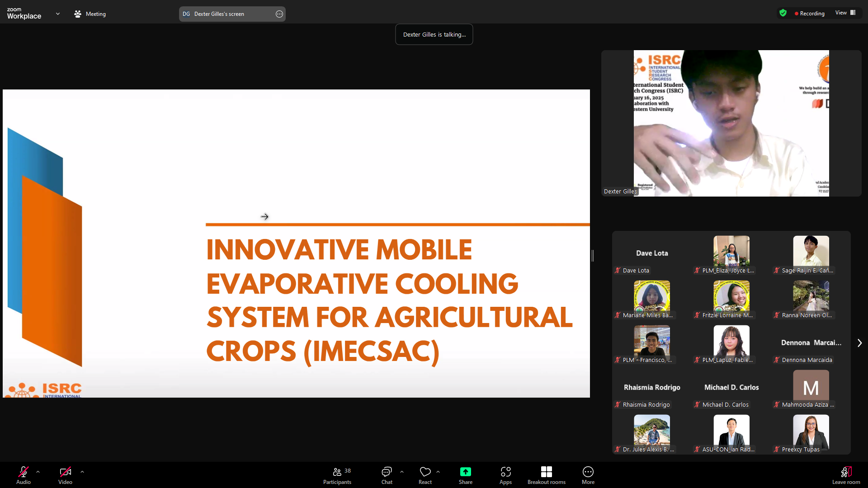The image size is (868, 488).
Task: Expand chat options caret
Action: (402, 472)
